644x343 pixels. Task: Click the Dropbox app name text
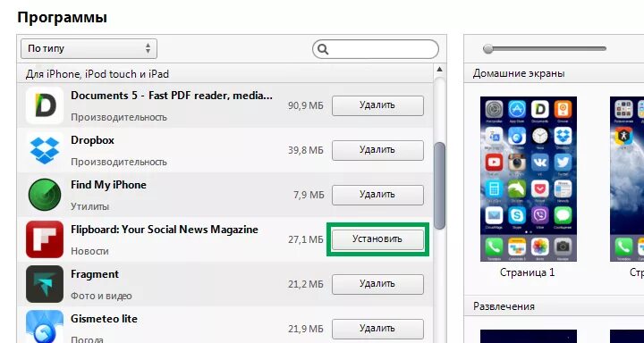[92, 140]
